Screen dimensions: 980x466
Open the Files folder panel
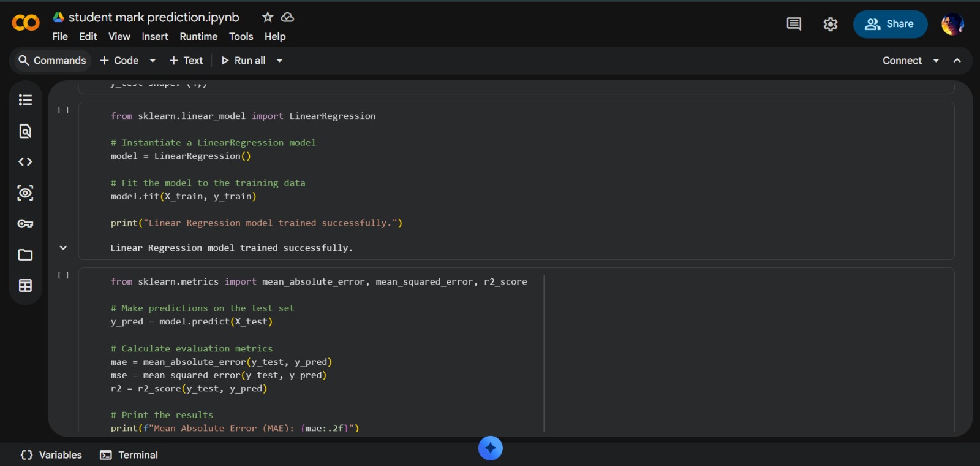click(25, 255)
